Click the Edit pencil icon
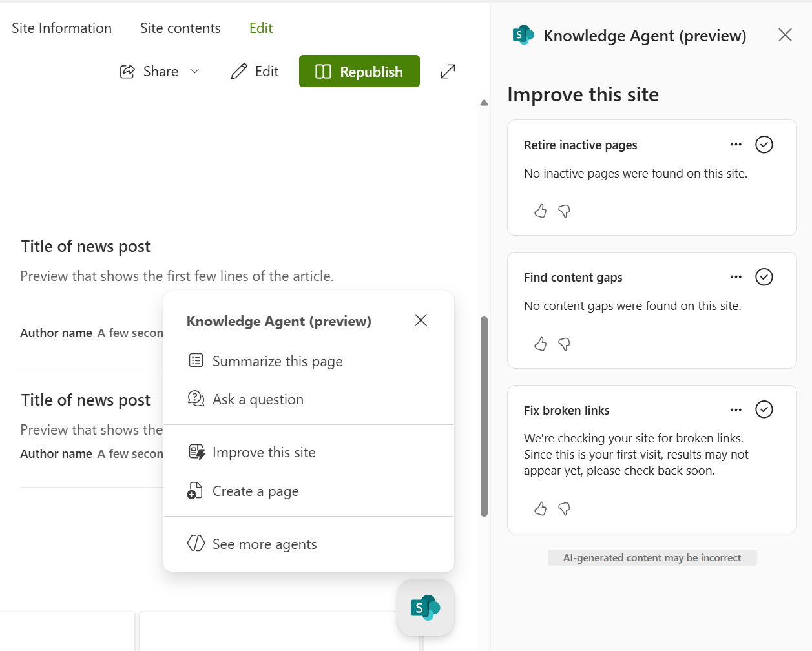 240,71
